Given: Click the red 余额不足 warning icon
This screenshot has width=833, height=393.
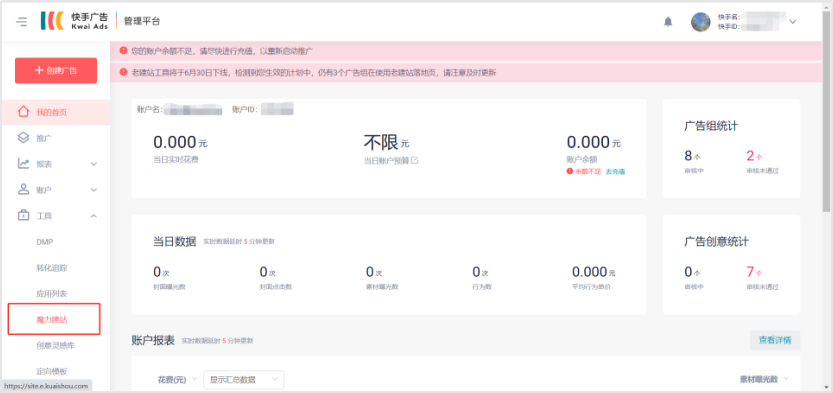Looking at the screenshot, I should pos(570,172).
